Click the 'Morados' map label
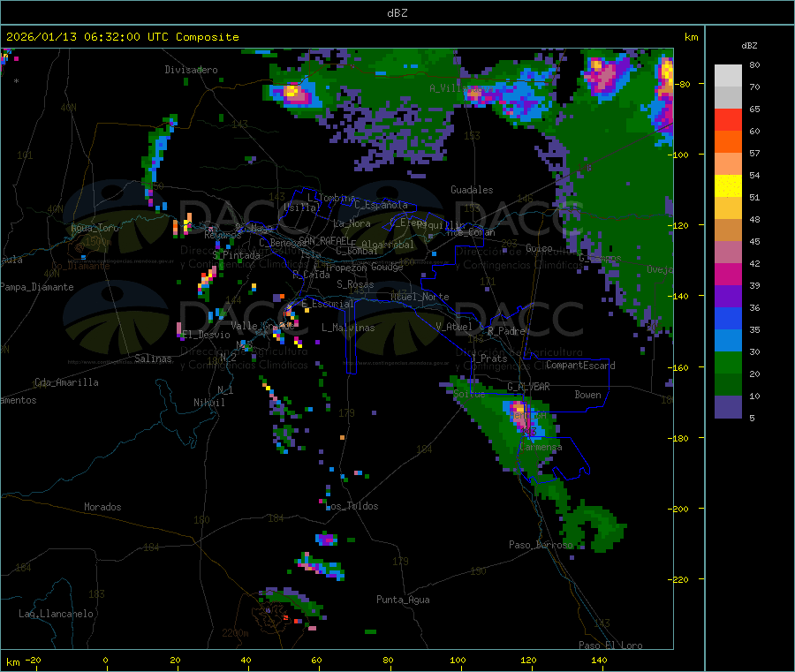 coord(102,507)
